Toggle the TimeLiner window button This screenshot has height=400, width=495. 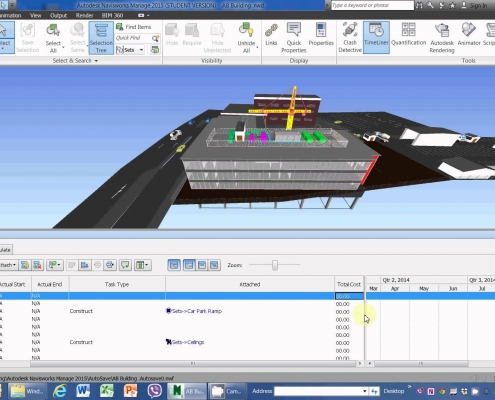[x=376, y=37]
